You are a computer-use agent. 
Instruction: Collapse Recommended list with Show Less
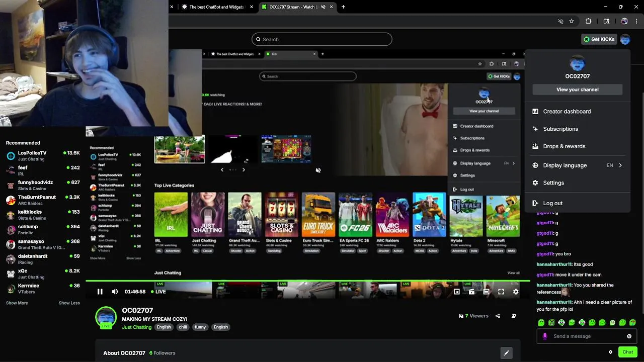click(69, 303)
